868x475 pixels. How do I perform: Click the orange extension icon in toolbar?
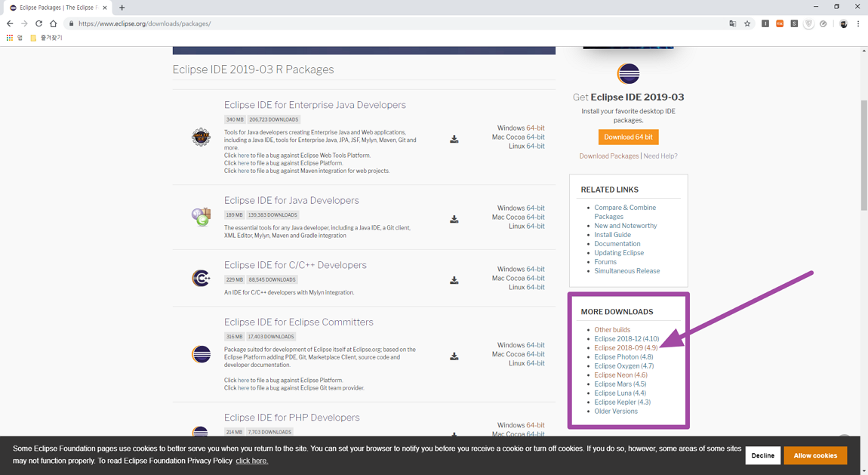point(780,24)
